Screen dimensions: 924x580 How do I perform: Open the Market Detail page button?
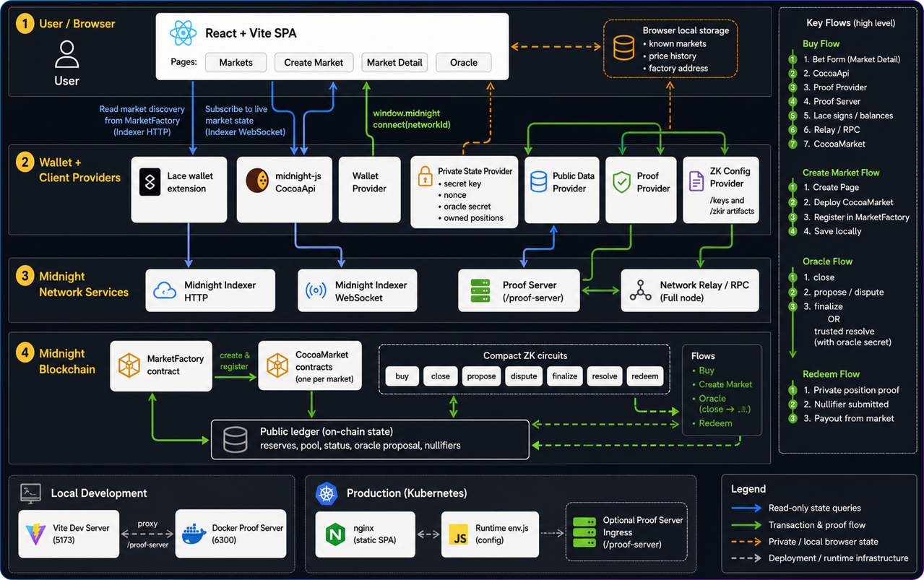(x=394, y=62)
